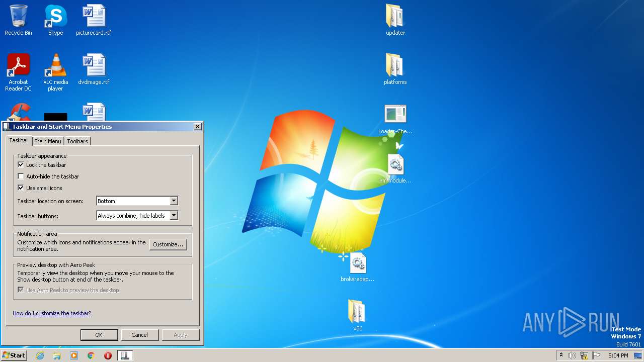Launch Windows Media Player from taskbar
The image size is (644, 362).
(74, 355)
